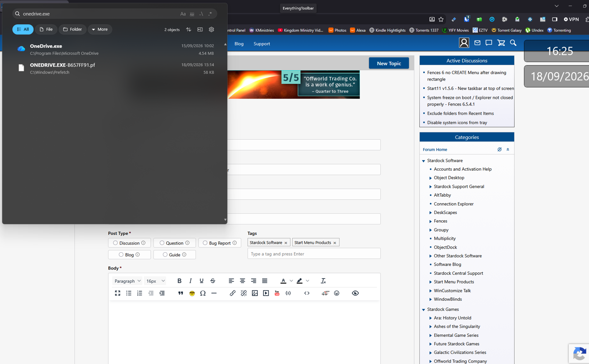Toggle bold formatting in body editor
The height and width of the screenshot is (364, 589).
[179, 281]
